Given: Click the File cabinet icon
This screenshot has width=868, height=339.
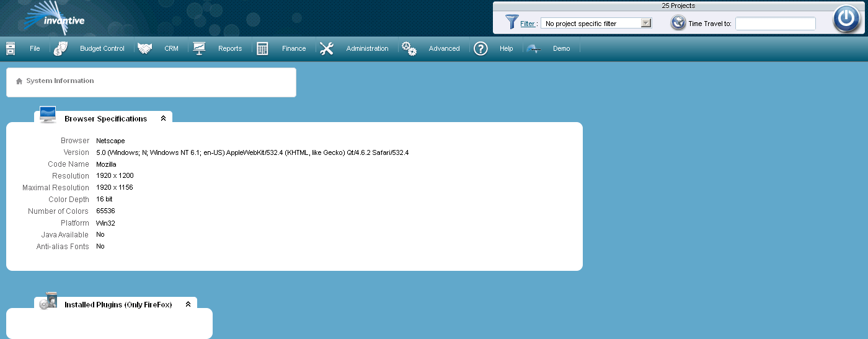Looking at the screenshot, I should [x=11, y=48].
